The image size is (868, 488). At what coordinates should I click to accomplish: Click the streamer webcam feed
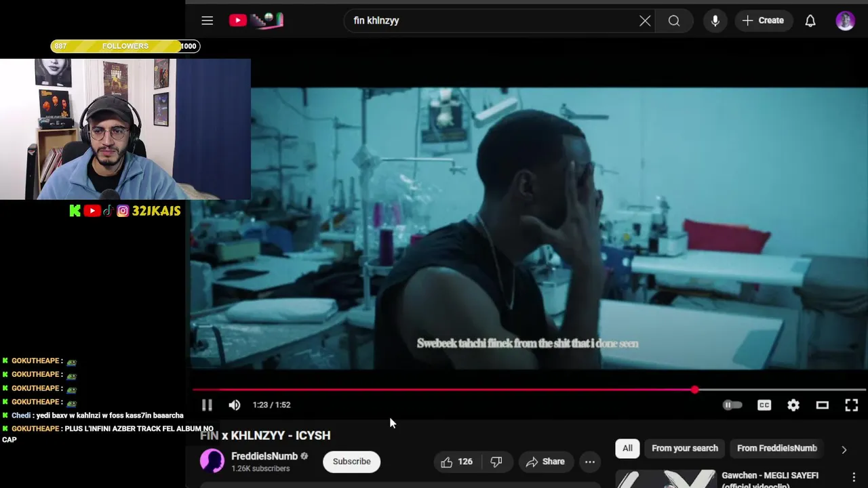pyautogui.click(x=125, y=129)
